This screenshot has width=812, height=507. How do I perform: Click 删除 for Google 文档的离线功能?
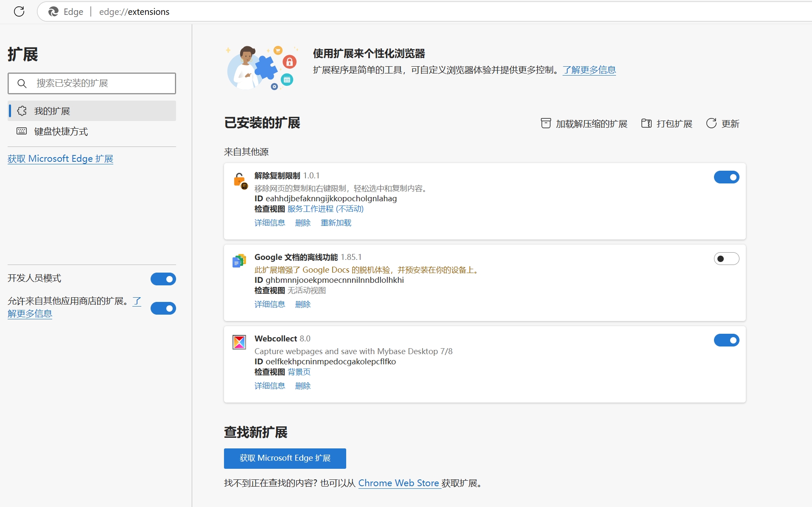pyautogui.click(x=303, y=304)
